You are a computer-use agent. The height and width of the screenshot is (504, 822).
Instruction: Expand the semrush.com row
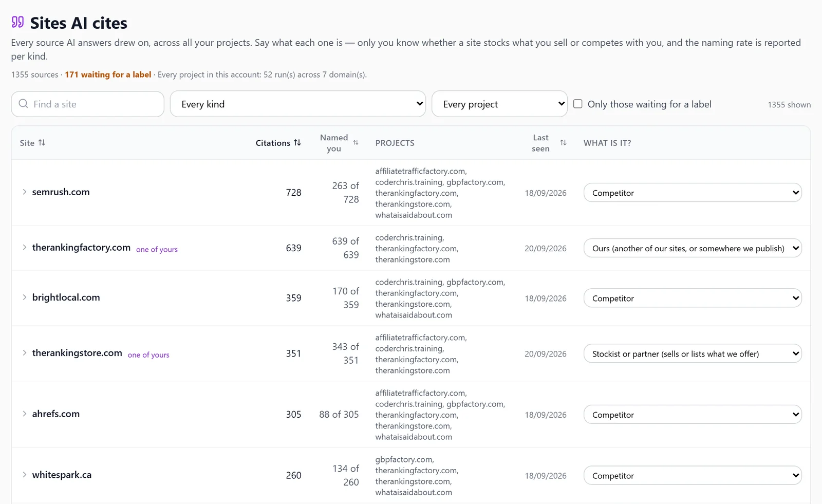pos(24,192)
